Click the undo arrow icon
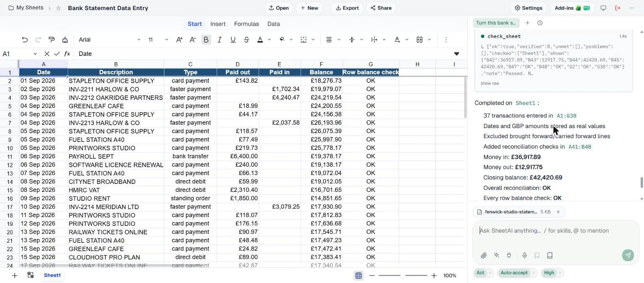This screenshot has height=283, width=644. click(25, 39)
